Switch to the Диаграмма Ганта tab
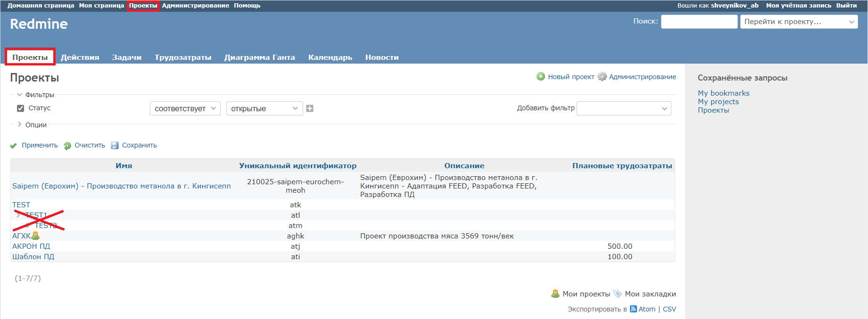Screen dimensions: 868x319 (260, 57)
